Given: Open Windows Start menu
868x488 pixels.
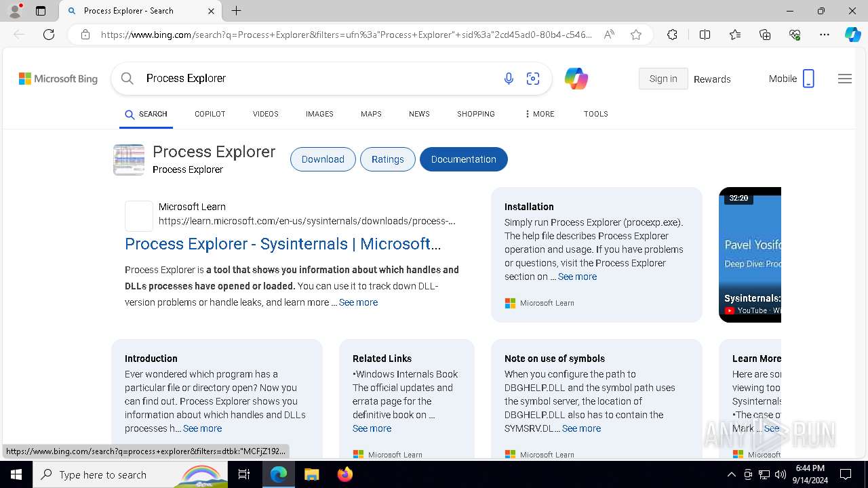Looking at the screenshot, I should pyautogui.click(x=16, y=474).
